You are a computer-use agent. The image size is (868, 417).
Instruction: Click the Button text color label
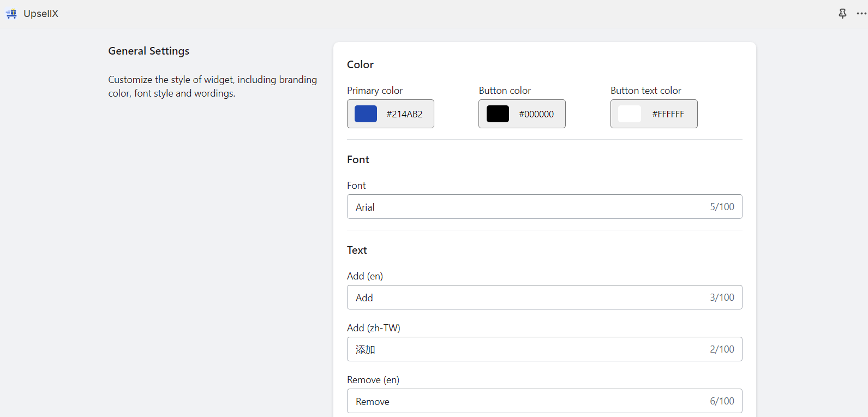click(x=646, y=91)
